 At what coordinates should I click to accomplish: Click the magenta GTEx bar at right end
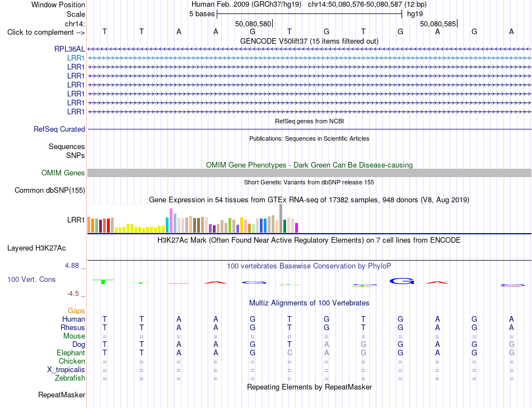297,228
